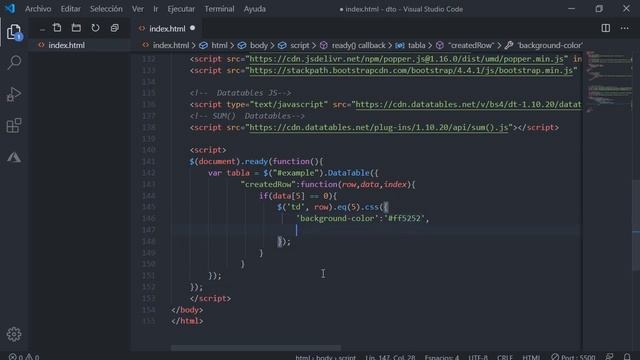Click index.html in the breadcrumb
The height and width of the screenshot is (360, 640).
171,45
